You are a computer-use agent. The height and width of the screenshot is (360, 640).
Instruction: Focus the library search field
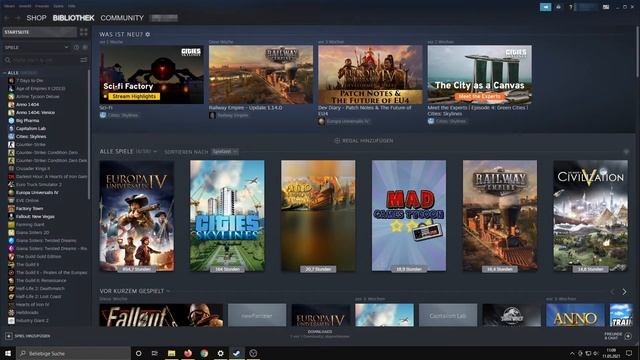pos(42,60)
